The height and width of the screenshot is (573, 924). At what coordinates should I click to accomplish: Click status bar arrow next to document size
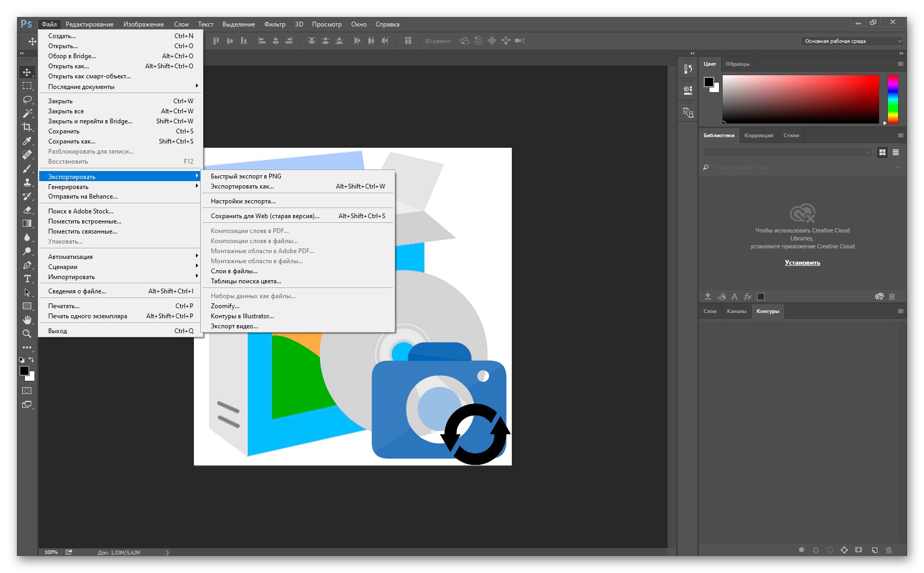[167, 552]
